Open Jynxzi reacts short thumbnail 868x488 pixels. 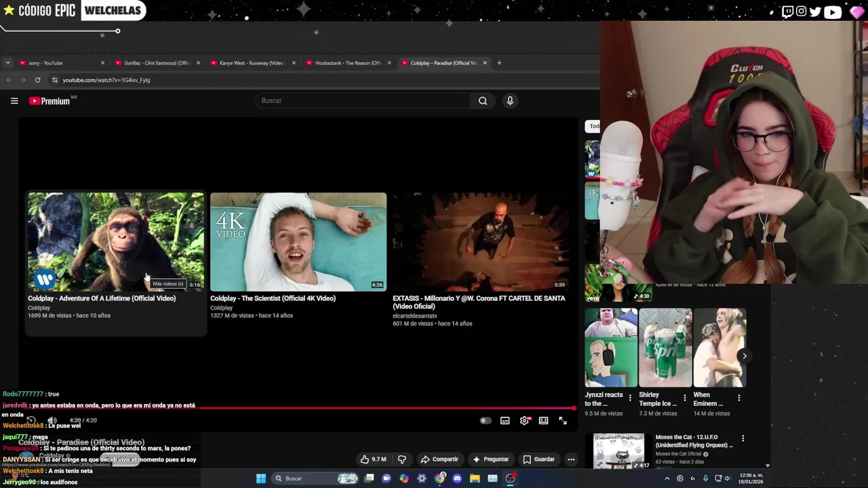pos(611,348)
